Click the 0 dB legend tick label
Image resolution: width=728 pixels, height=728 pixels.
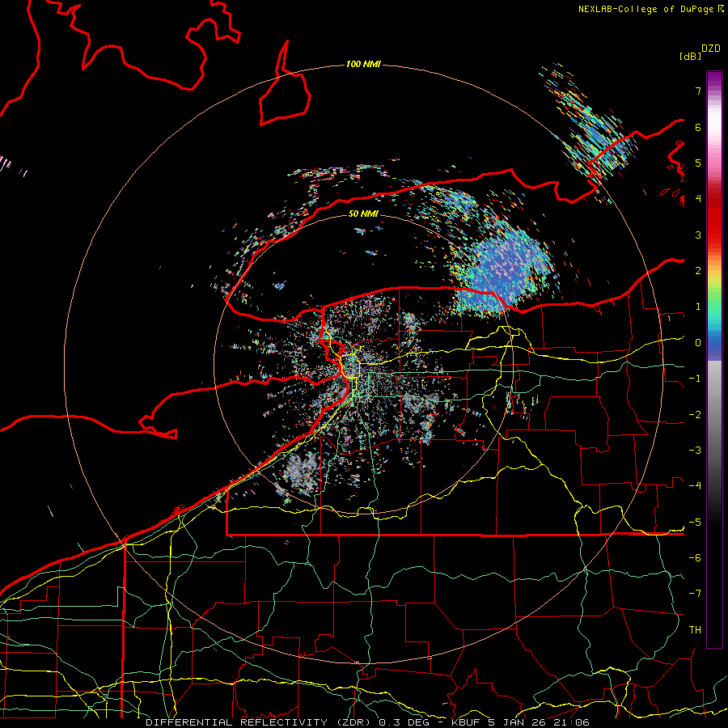pyautogui.click(x=698, y=343)
